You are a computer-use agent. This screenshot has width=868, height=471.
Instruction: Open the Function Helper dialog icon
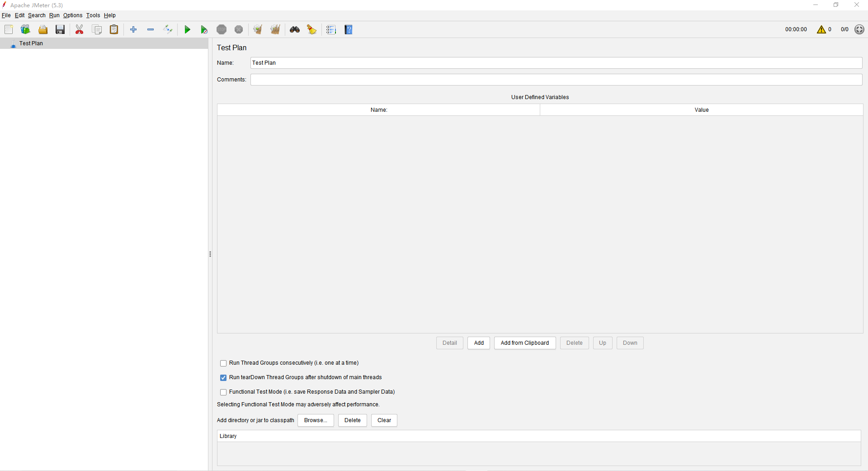(331, 29)
